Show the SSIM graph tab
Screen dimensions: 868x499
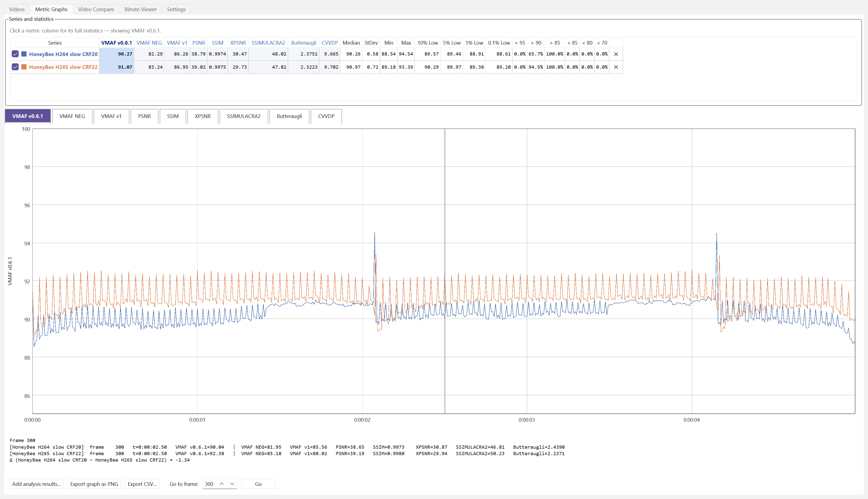tap(173, 116)
